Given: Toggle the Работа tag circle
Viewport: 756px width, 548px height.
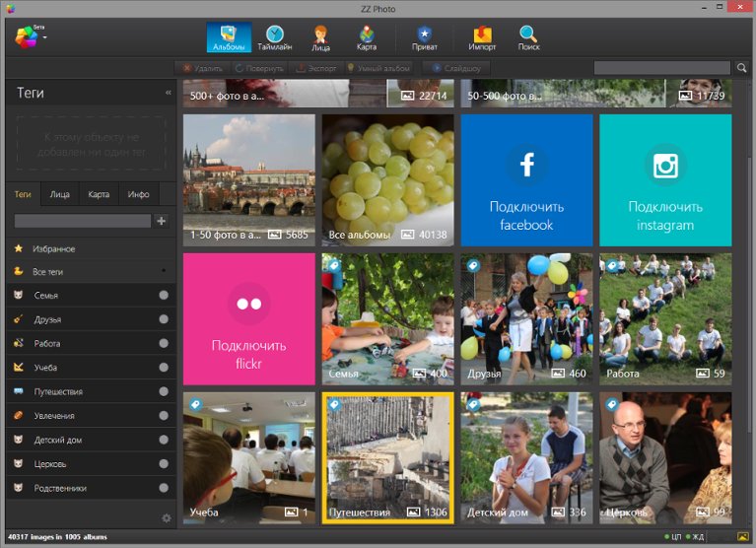Looking at the screenshot, I should (x=164, y=344).
